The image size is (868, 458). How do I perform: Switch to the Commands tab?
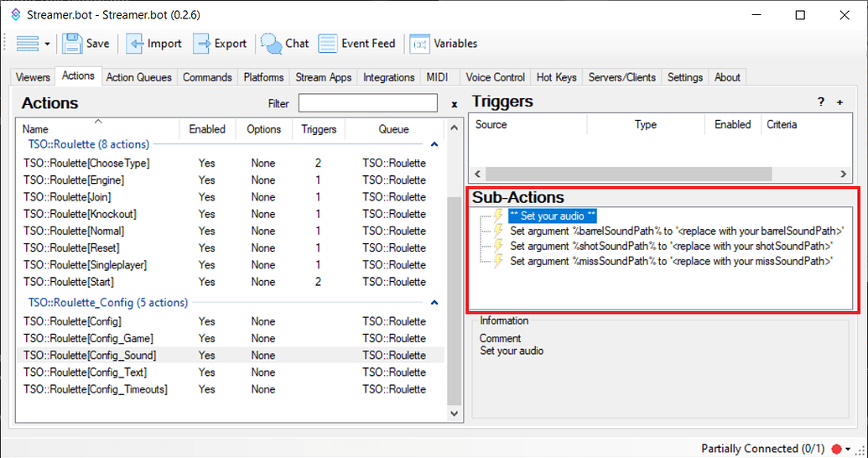coord(208,77)
